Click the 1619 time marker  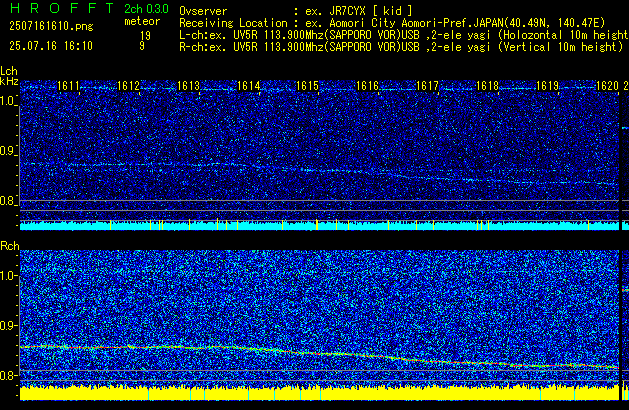(547, 86)
